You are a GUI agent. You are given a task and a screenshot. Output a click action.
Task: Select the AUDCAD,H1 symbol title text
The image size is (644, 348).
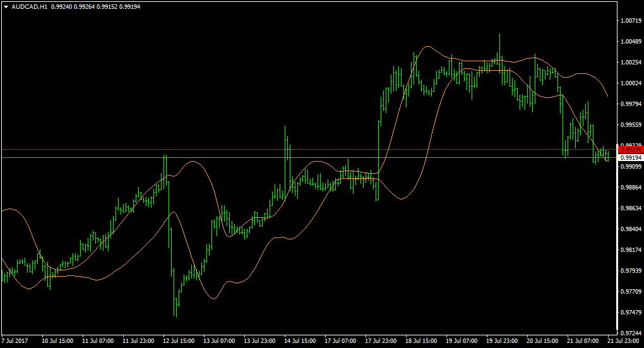[x=29, y=7]
